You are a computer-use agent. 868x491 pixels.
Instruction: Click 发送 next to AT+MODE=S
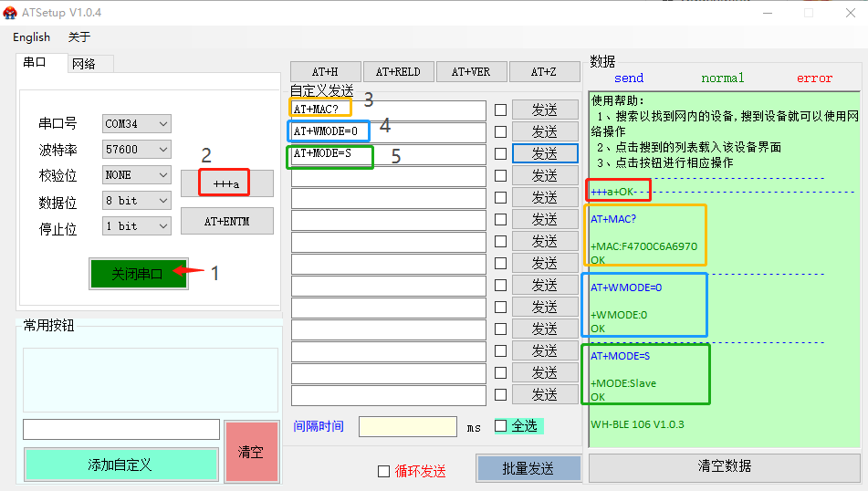coord(545,153)
